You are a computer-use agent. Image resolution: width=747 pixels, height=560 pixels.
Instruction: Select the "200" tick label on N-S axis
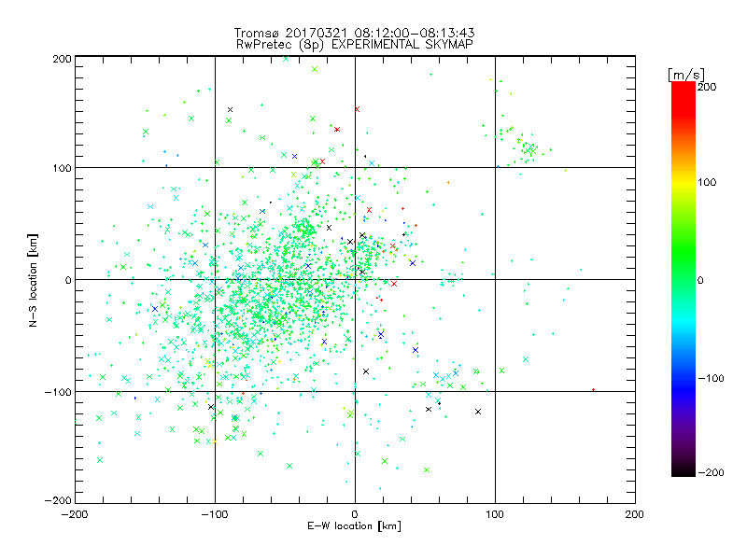62,59
